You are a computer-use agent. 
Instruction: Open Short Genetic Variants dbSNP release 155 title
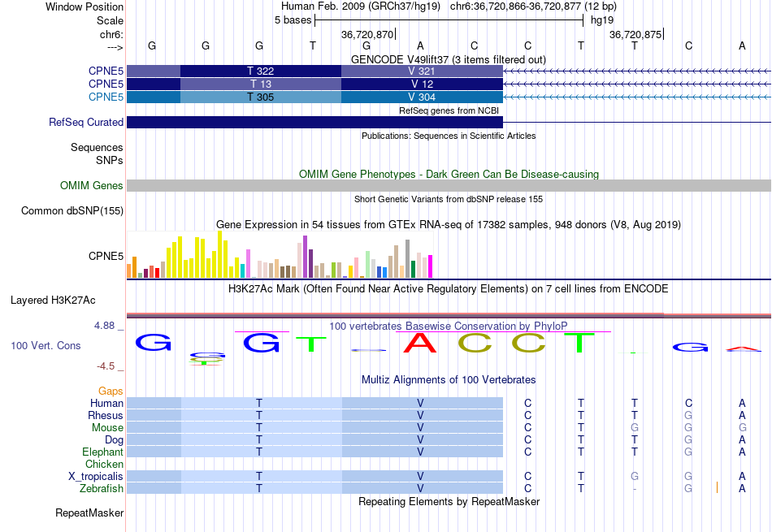pyautogui.click(x=449, y=199)
